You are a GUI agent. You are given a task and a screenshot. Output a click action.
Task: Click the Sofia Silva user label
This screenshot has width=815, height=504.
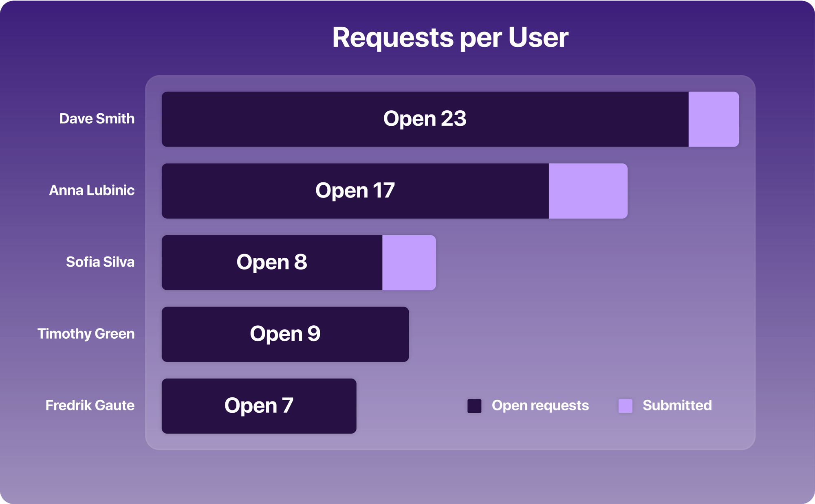(100, 262)
